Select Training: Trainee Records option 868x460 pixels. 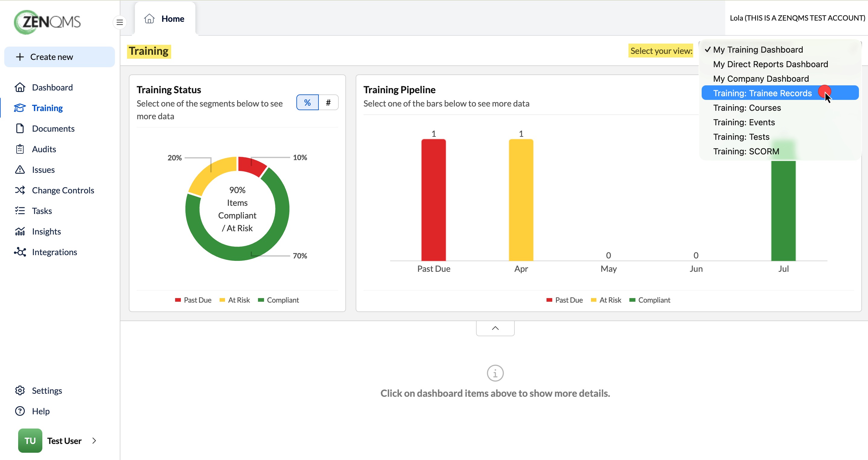click(x=780, y=93)
